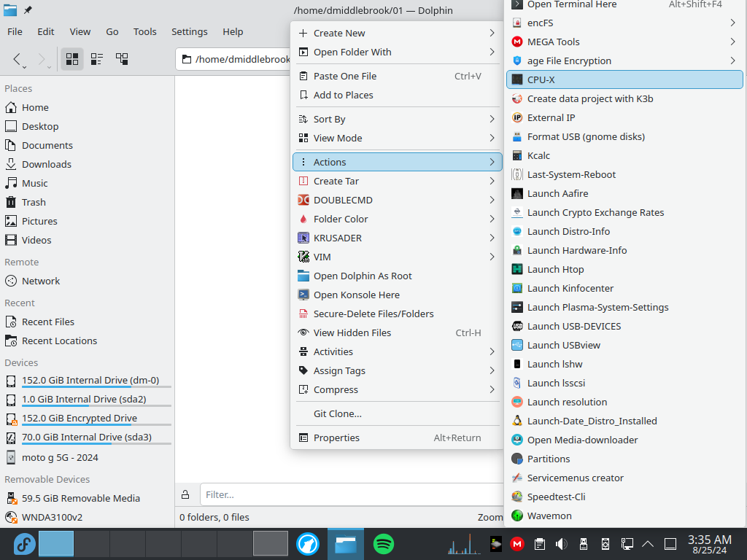Show hidden system tray icons arrow
Image resolution: width=747 pixels, height=560 pixels.
(648, 544)
